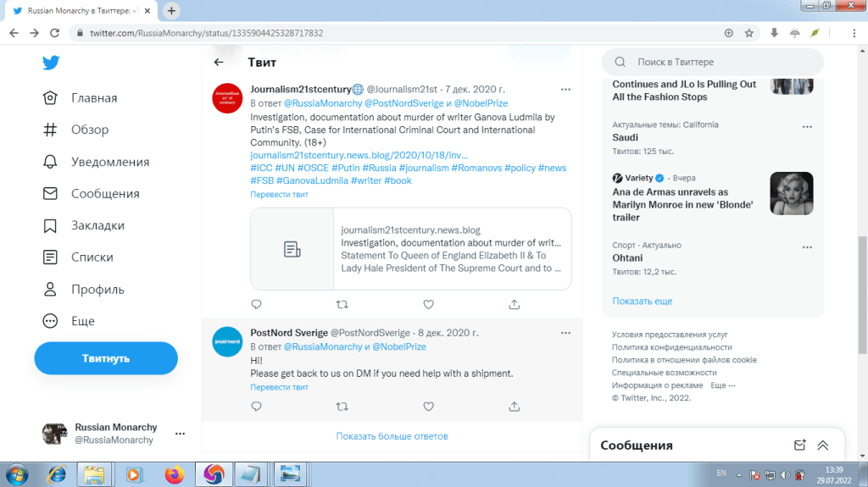Screen dimensions: 868x487
Task: Like the Journalism21stcentury tweet
Action: coord(428,304)
